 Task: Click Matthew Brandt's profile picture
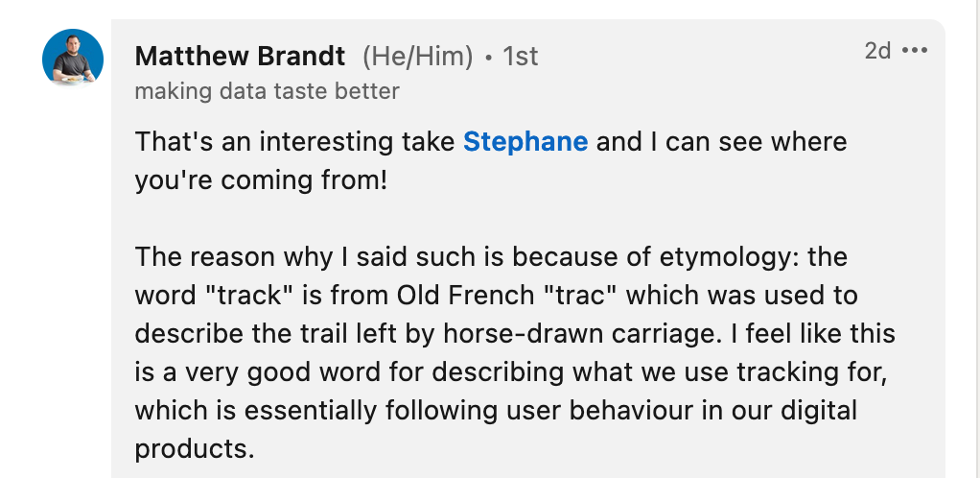coord(73,60)
